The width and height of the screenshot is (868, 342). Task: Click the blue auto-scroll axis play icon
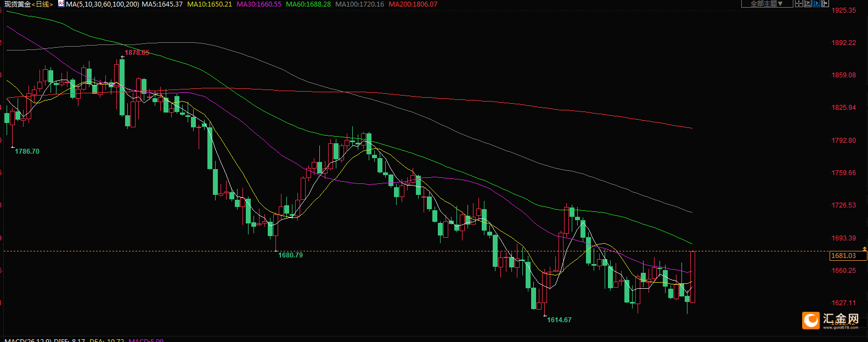pos(816,3)
